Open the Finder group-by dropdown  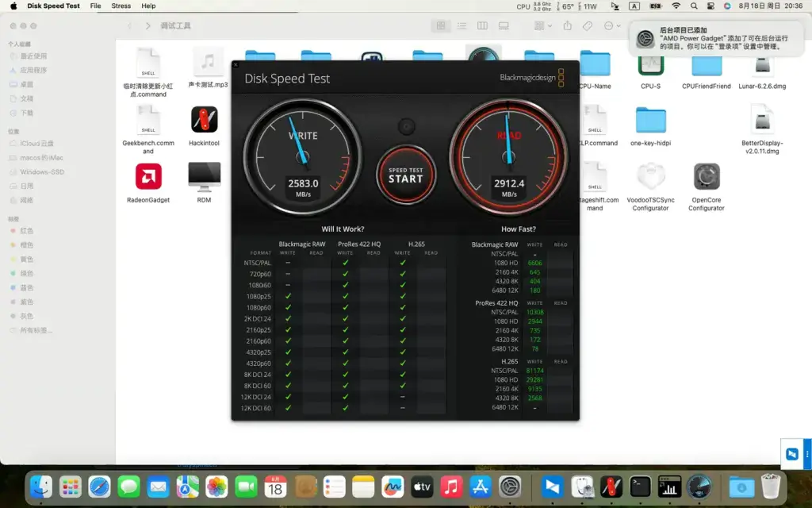click(542, 25)
